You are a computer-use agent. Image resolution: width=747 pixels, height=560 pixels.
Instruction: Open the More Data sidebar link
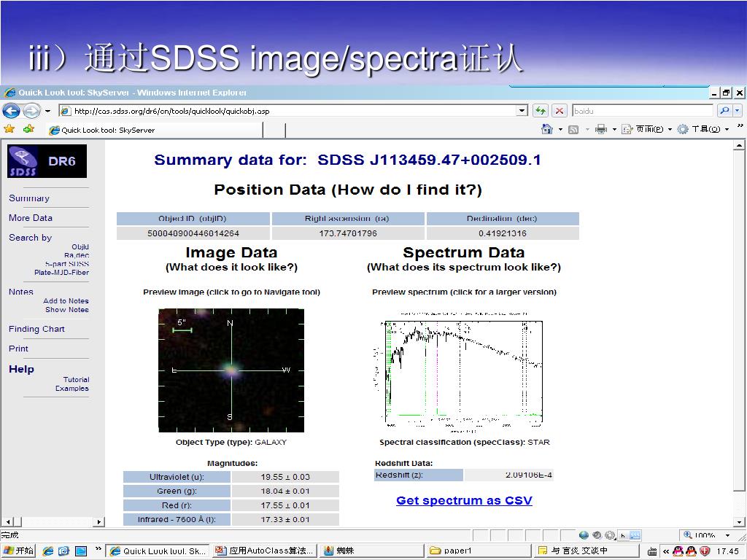click(x=31, y=217)
